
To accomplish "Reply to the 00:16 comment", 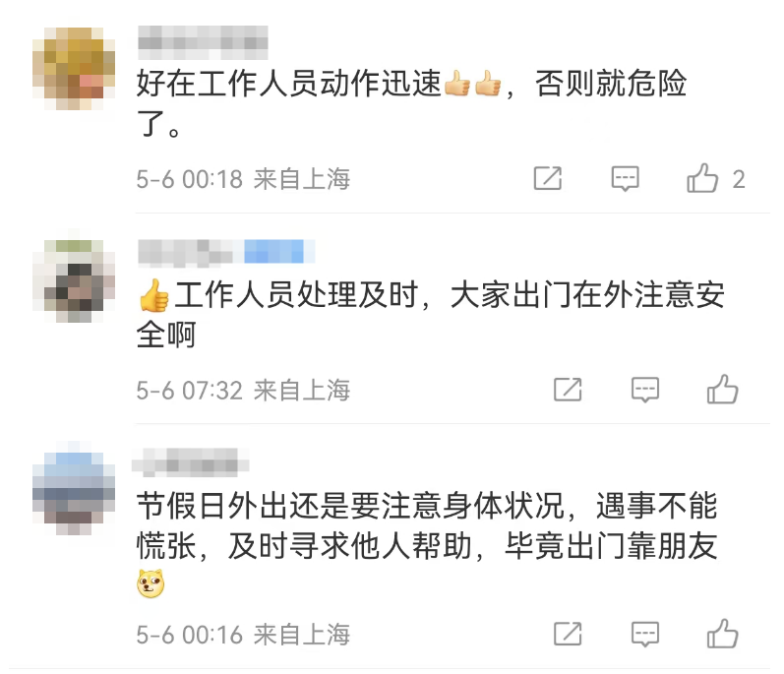I will coord(645,634).
